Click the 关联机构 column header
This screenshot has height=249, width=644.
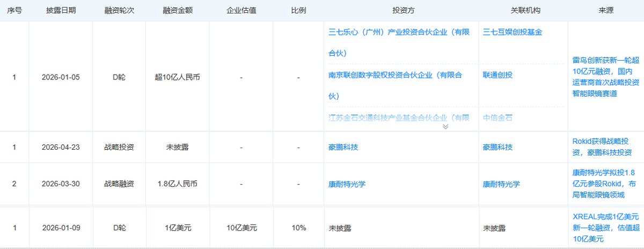click(525, 11)
